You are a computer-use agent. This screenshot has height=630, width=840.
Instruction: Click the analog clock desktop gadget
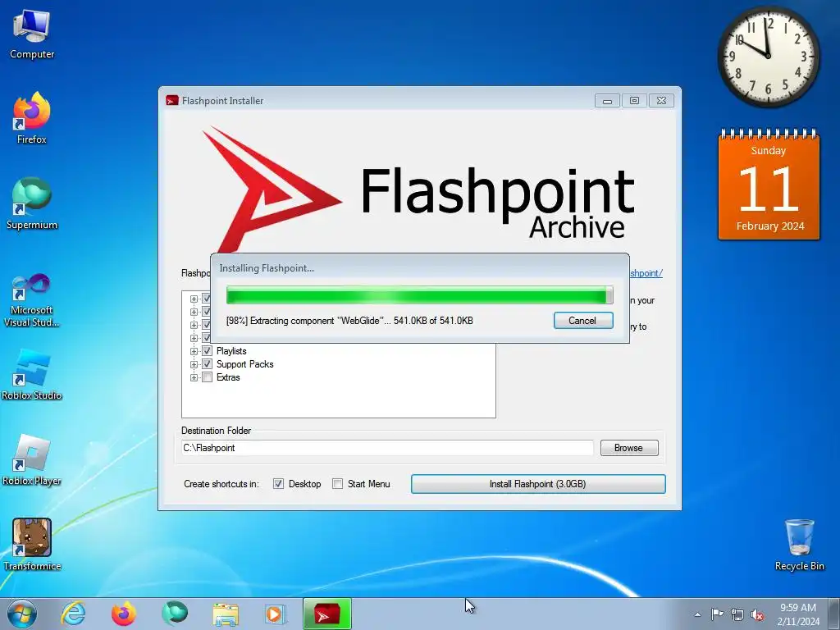pos(768,56)
